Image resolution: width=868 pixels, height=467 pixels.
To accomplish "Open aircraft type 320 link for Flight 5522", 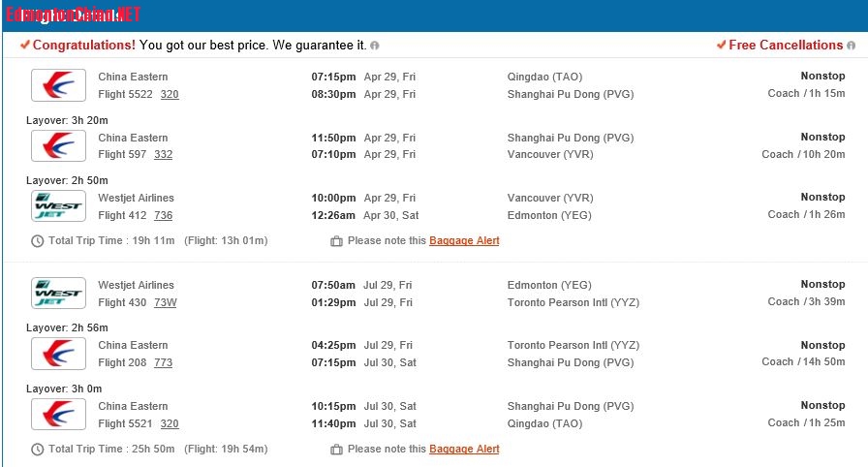I will coord(170,94).
